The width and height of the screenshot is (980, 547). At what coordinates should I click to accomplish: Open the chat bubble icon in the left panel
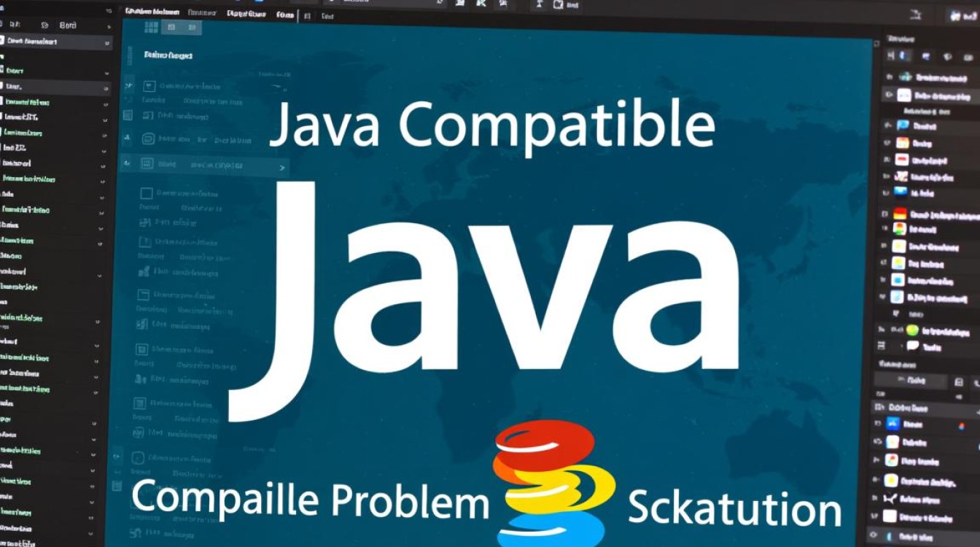[x=147, y=137]
